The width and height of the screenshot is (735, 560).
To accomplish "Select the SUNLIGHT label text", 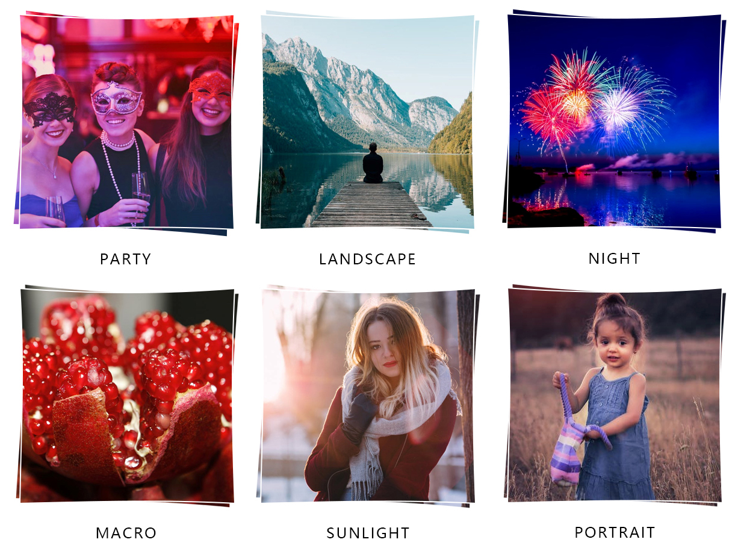I will click(368, 534).
